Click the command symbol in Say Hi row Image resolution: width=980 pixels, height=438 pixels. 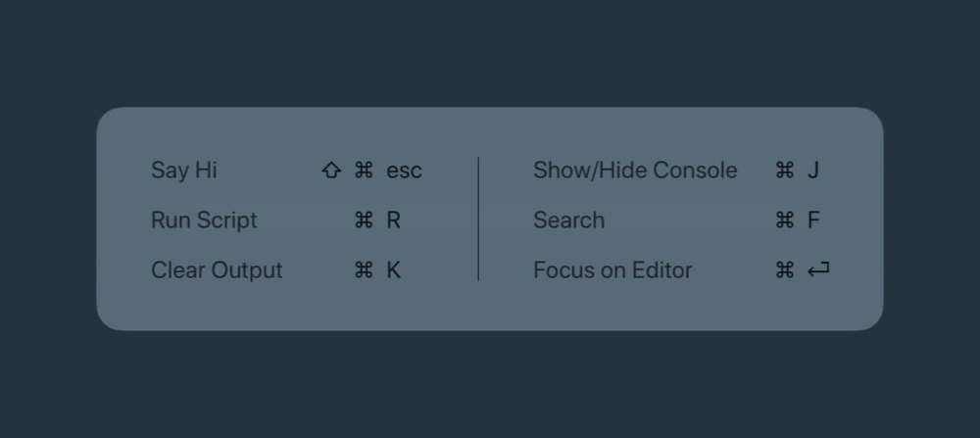click(364, 170)
